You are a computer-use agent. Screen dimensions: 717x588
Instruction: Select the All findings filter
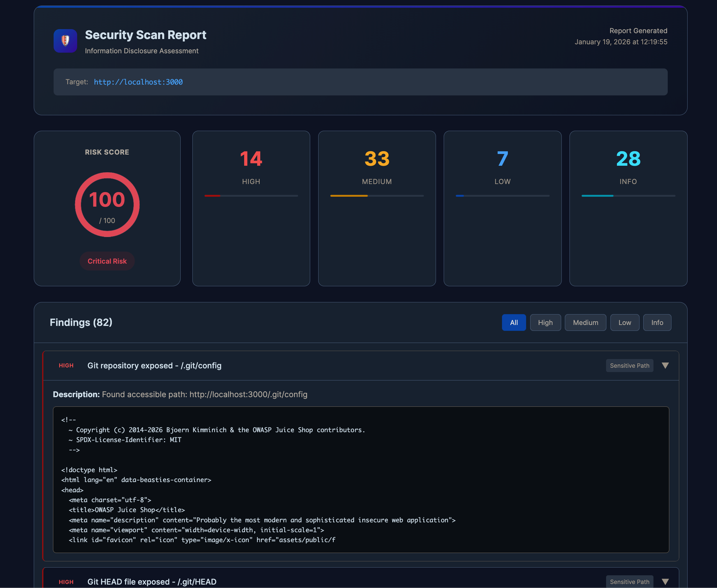[x=513, y=323]
